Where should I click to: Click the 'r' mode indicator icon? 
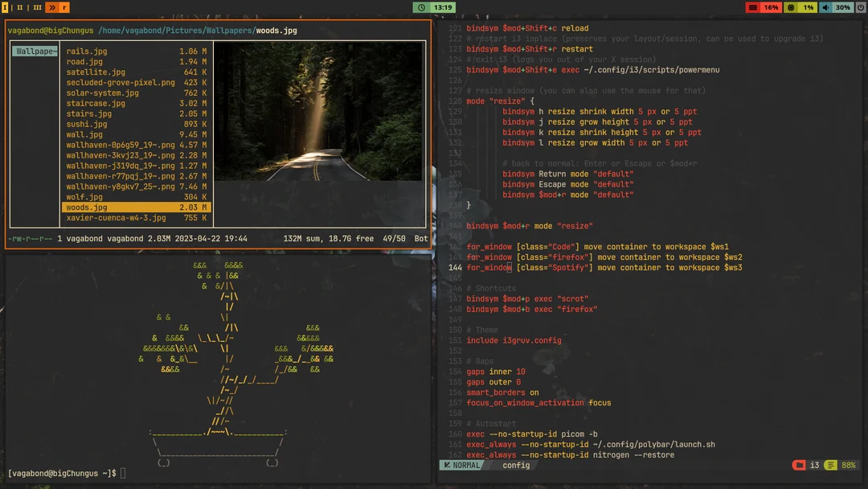(64, 7)
